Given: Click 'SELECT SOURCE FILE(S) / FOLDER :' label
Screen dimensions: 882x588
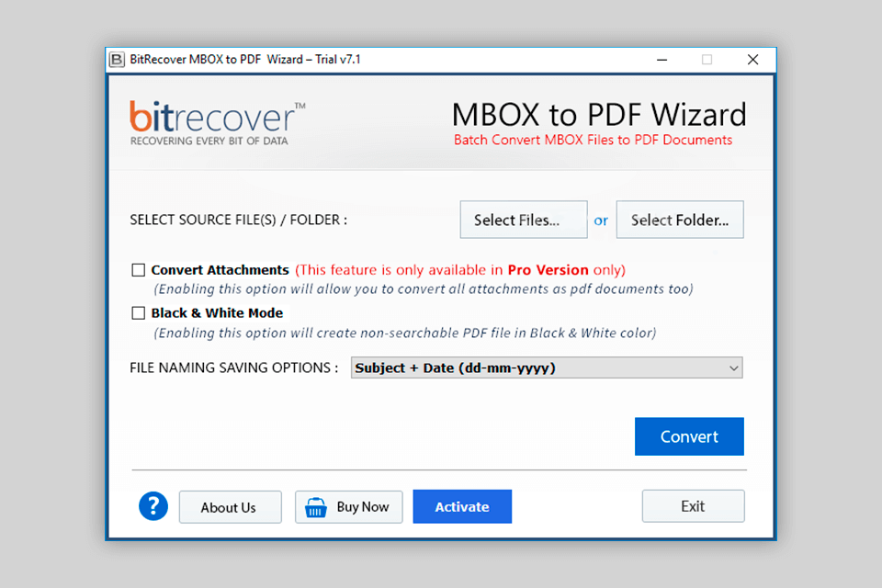Looking at the screenshot, I should [239, 220].
